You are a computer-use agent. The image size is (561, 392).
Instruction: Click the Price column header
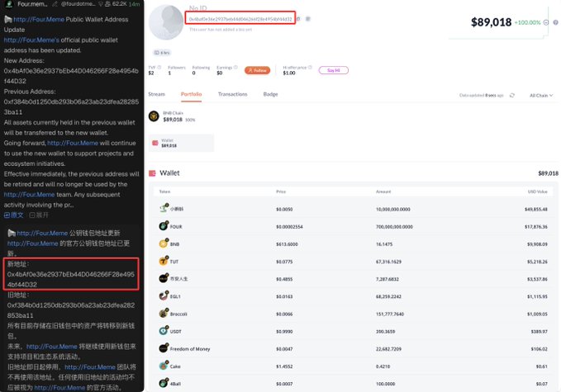(x=281, y=191)
